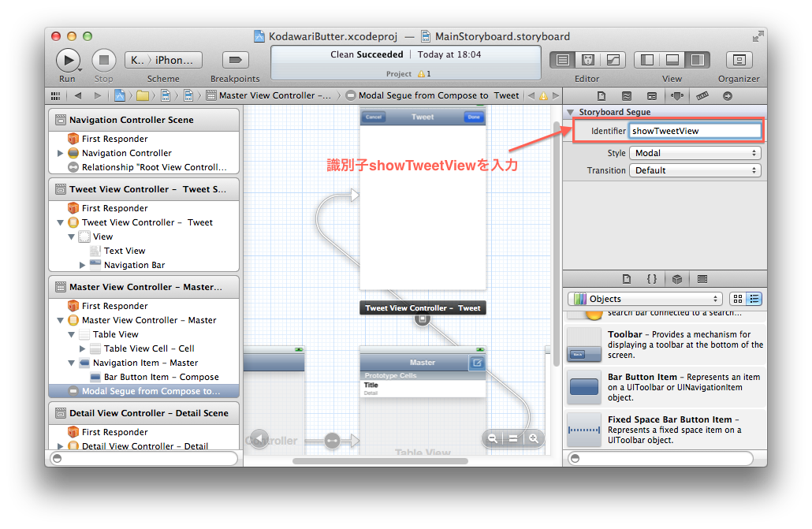Switch to the Assistant editor
Screen dimensions: 812x529
pyautogui.click(x=588, y=60)
